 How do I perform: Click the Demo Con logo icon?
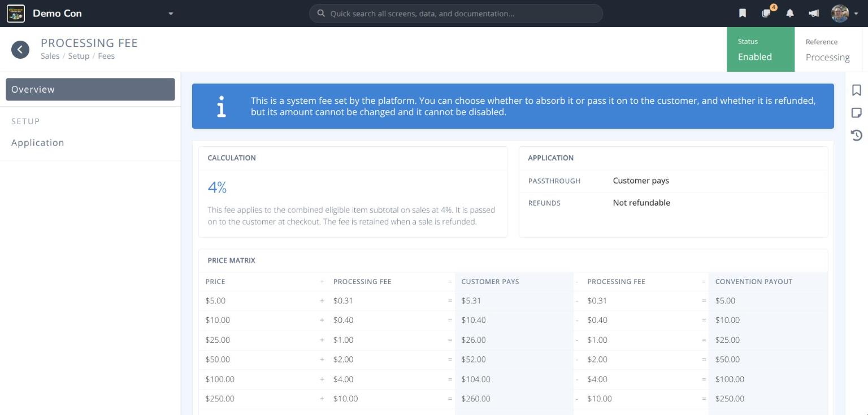[16, 14]
